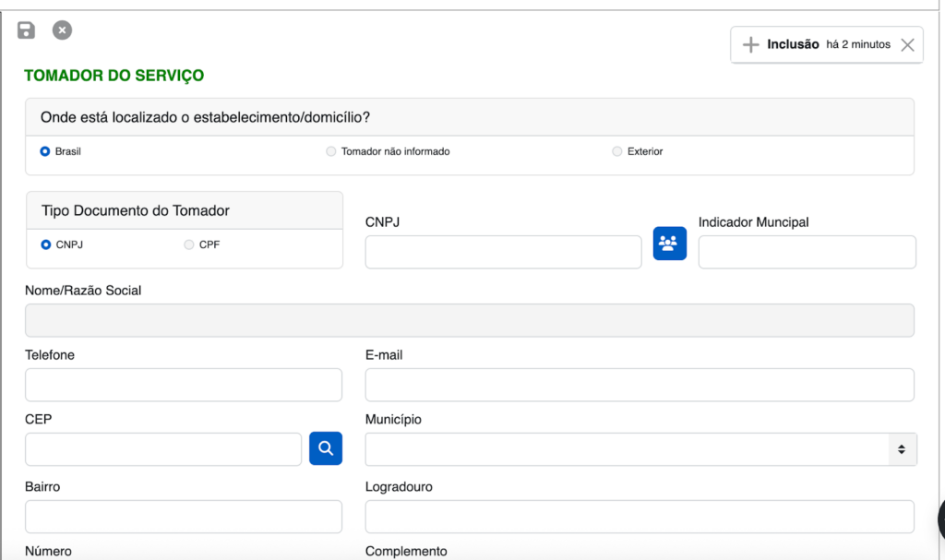Click the Telefone input field
The width and height of the screenshot is (945, 560).
[x=184, y=385]
